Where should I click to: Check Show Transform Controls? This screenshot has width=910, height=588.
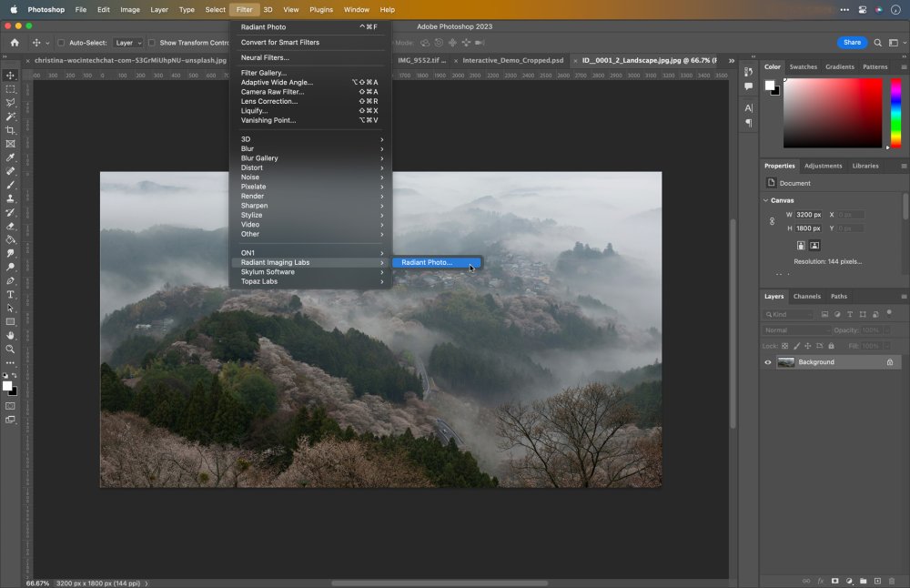point(151,42)
